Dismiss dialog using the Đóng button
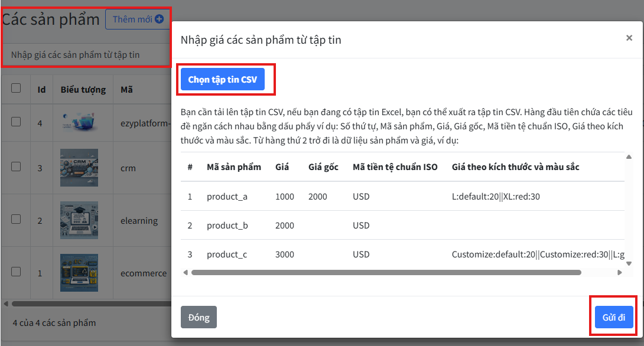This screenshot has height=346, width=644. 199,317
